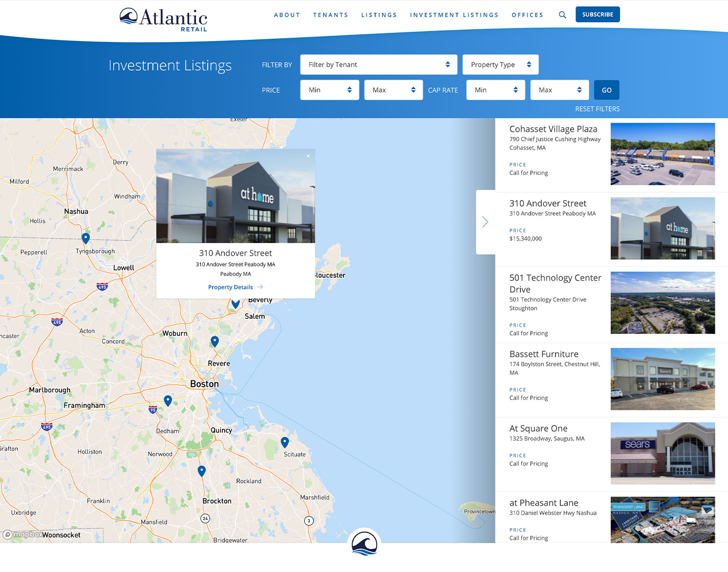Click the map pin north of Brockton

click(201, 471)
